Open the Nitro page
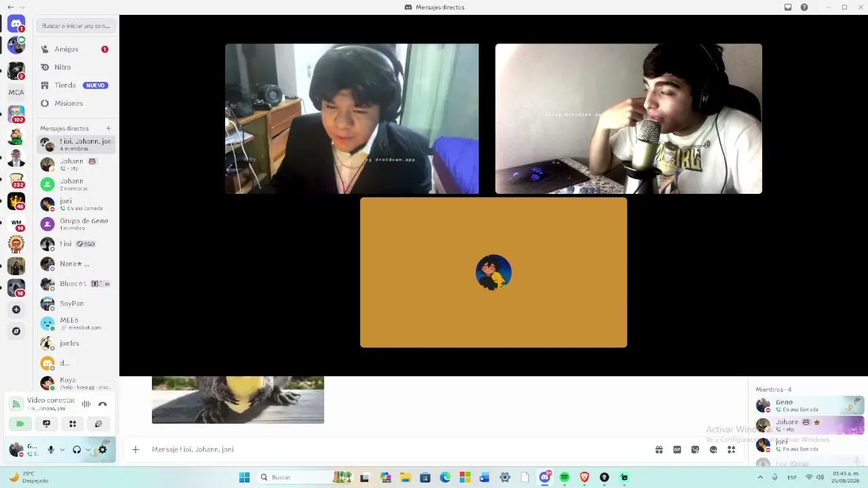868x488 pixels. coord(76,67)
